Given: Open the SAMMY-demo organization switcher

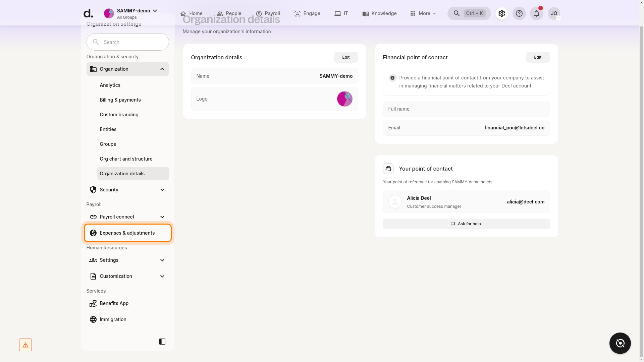Looking at the screenshot, I should [131, 13].
